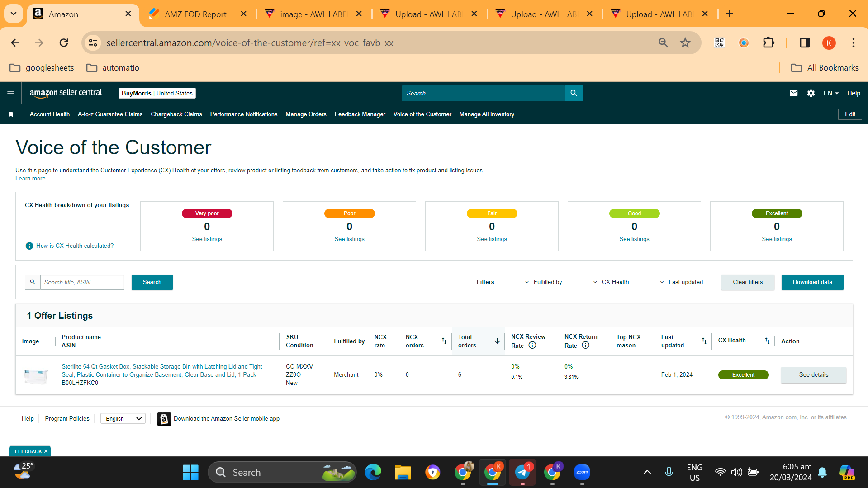
Task: Go back using the browser back arrow
Action: pos(15,43)
